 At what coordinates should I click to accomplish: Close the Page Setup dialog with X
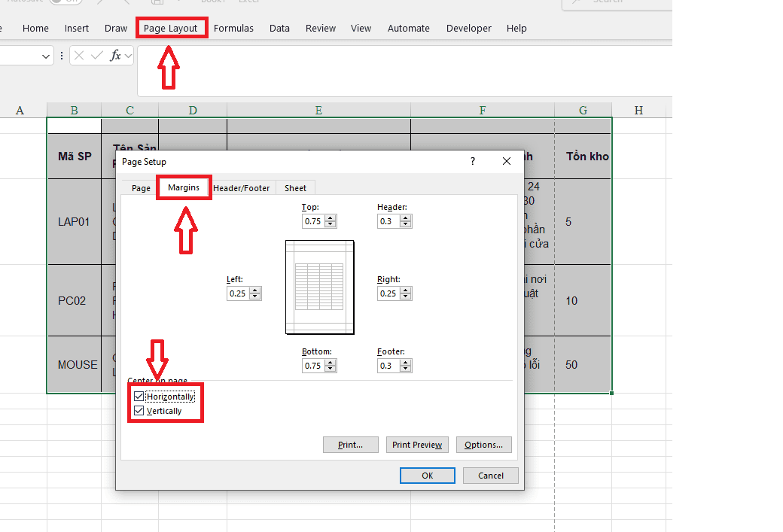(507, 161)
